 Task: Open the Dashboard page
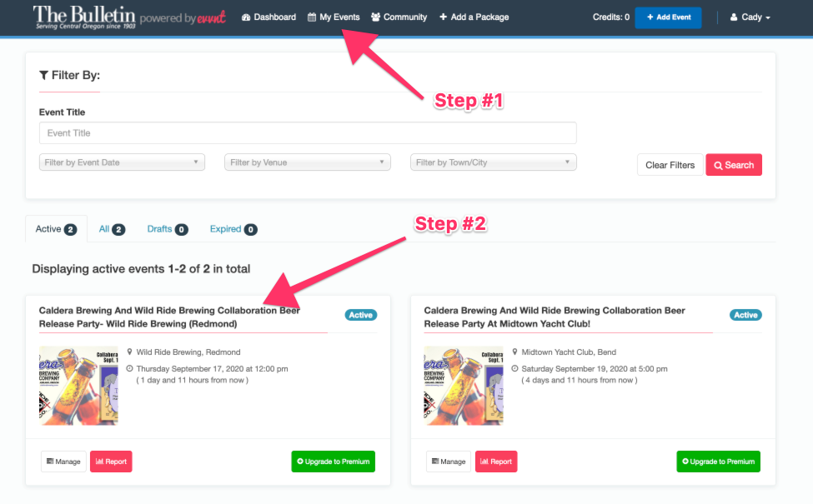click(x=268, y=17)
